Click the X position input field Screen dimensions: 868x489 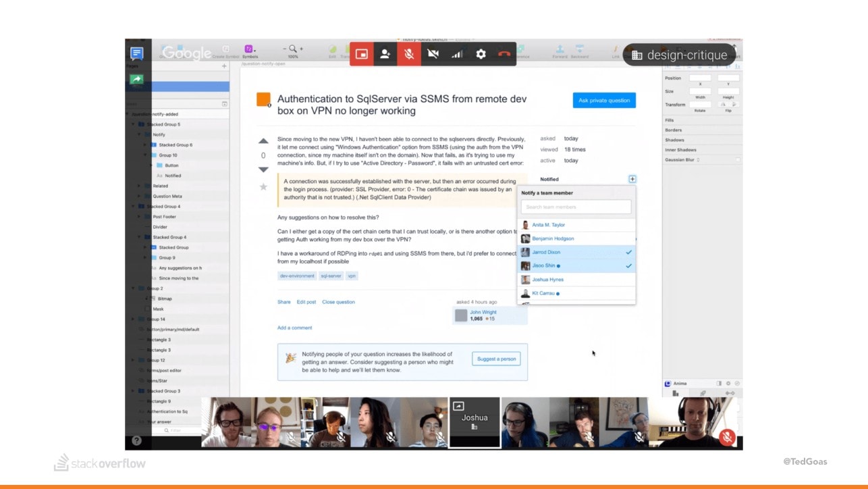pos(700,78)
